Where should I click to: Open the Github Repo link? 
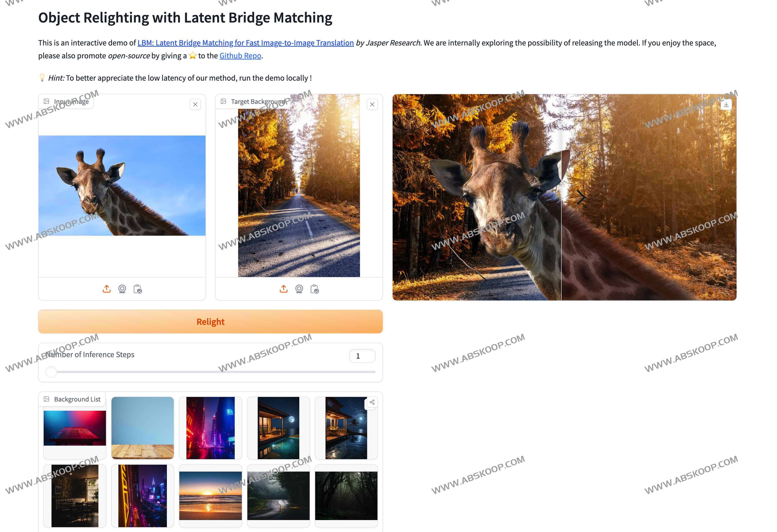[240, 56]
